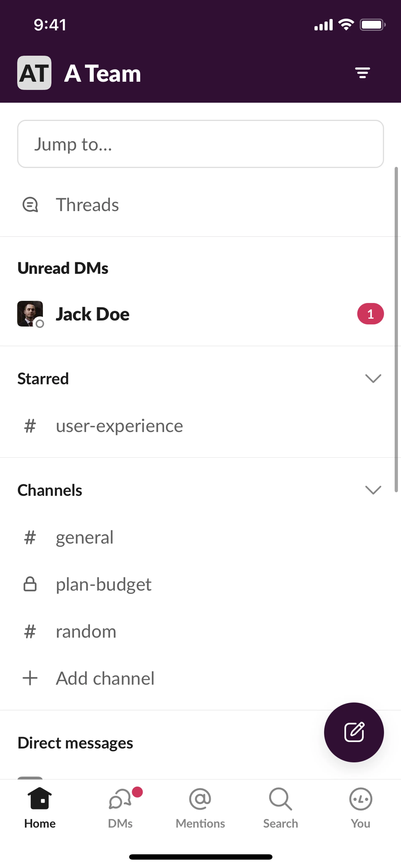Viewport: 401px width, 868px height.
Task: Tap the compose new message button
Action: pyautogui.click(x=354, y=732)
